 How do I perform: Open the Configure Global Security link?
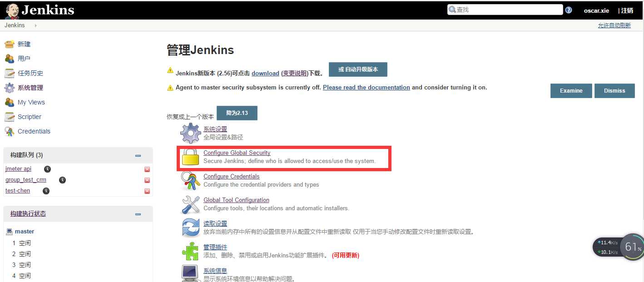237,153
